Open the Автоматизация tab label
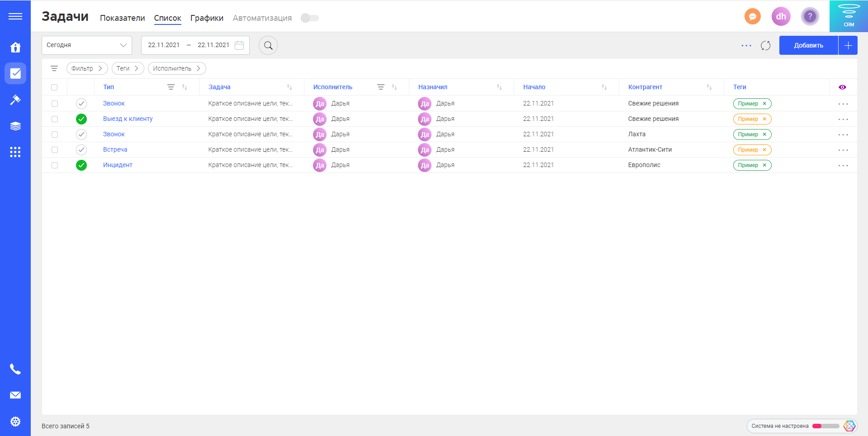Screen dimensions: 868x436 (262, 18)
